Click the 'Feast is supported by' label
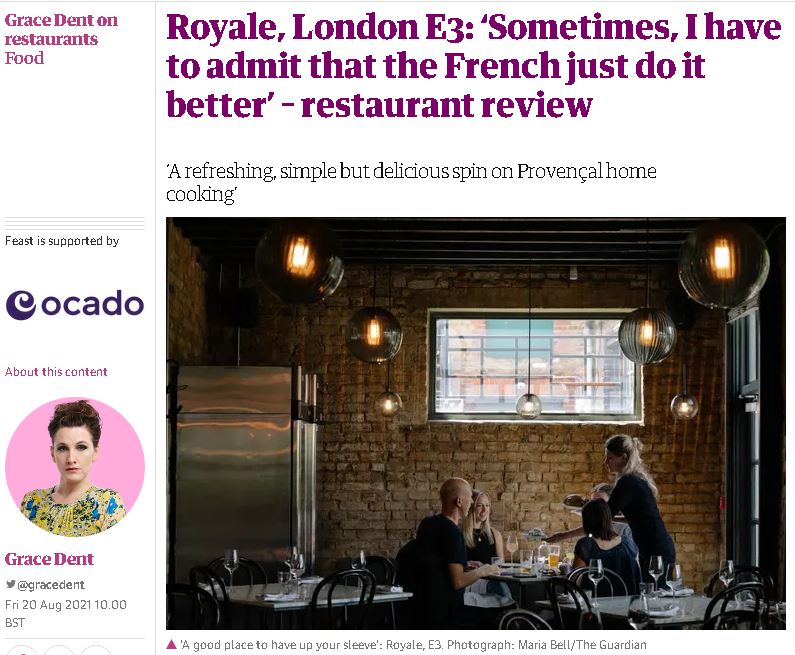This screenshot has height=655, width=795. (x=62, y=241)
